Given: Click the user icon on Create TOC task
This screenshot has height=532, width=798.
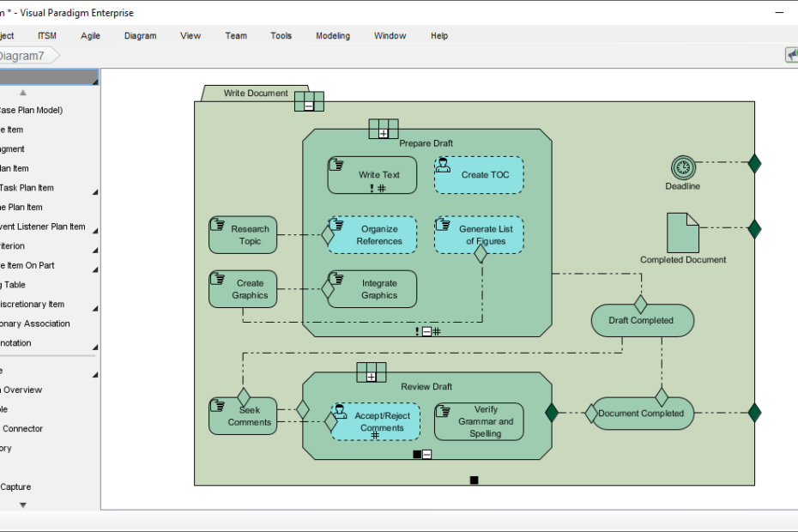Looking at the screenshot, I should click(443, 165).
